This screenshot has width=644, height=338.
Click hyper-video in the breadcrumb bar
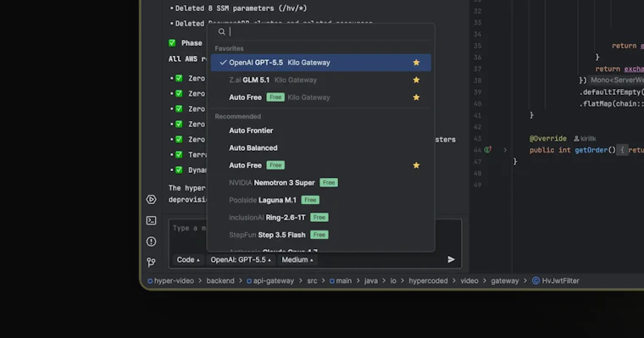coord(170,281)
